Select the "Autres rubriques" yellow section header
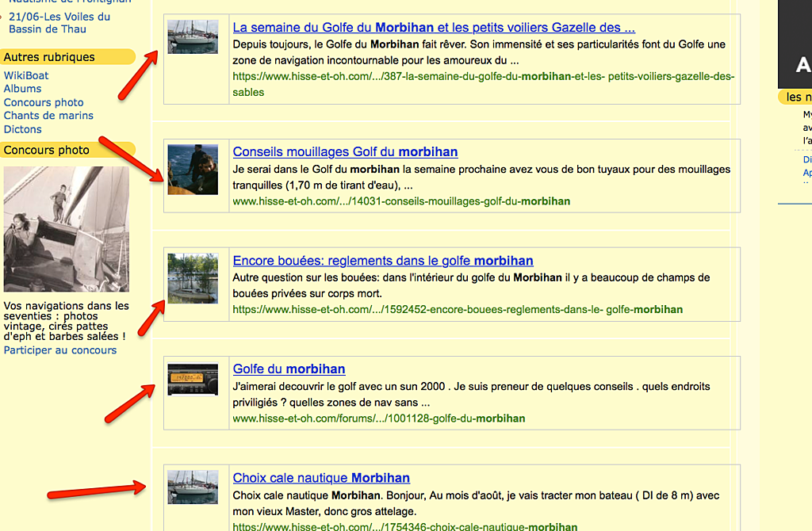This screenshot has width=812, height=531. coord(68,57)
